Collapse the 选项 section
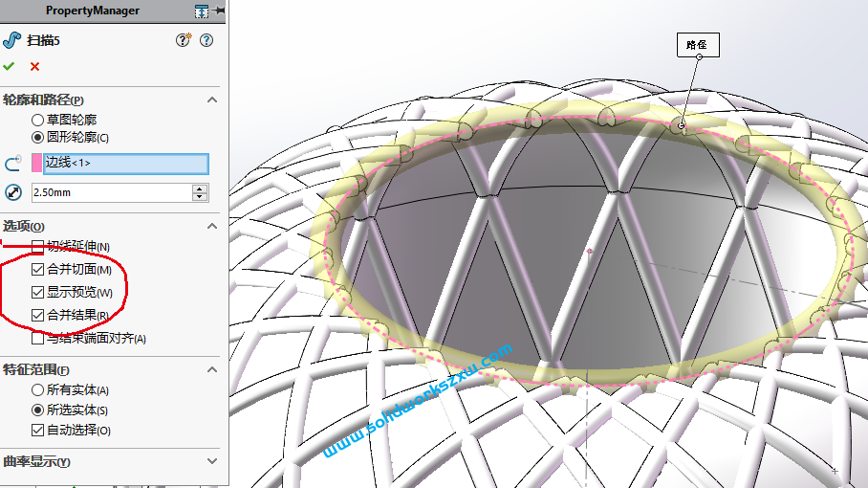868x488 pixels. [212, 226]
